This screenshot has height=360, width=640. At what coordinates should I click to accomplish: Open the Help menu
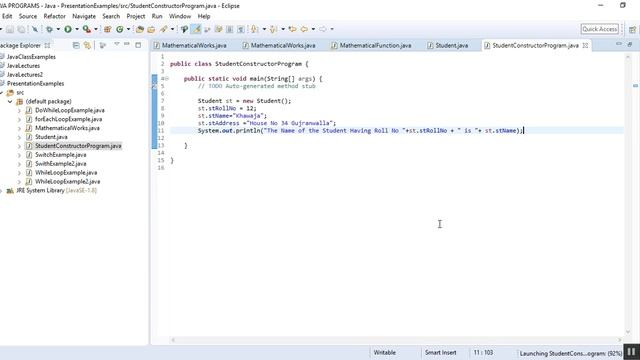pyautogui.click(x=204, y=16)
